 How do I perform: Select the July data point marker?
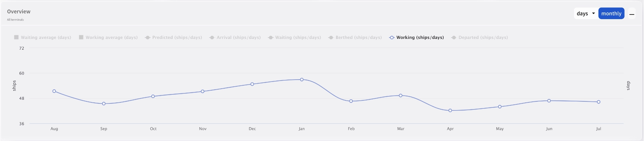[x=598, y=102]
